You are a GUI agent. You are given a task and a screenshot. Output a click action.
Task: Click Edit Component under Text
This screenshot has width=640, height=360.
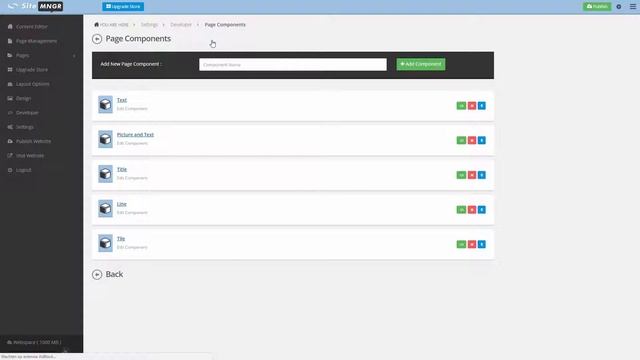pyautogui.click(x=132, y=109)
